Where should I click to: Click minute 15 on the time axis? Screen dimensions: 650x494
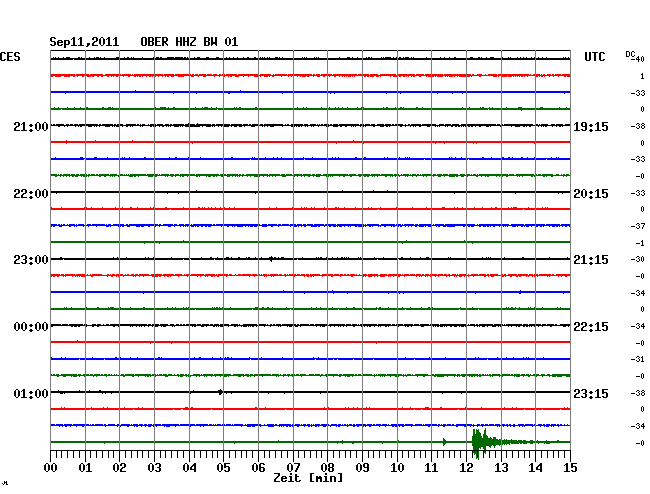pos(570,467)
